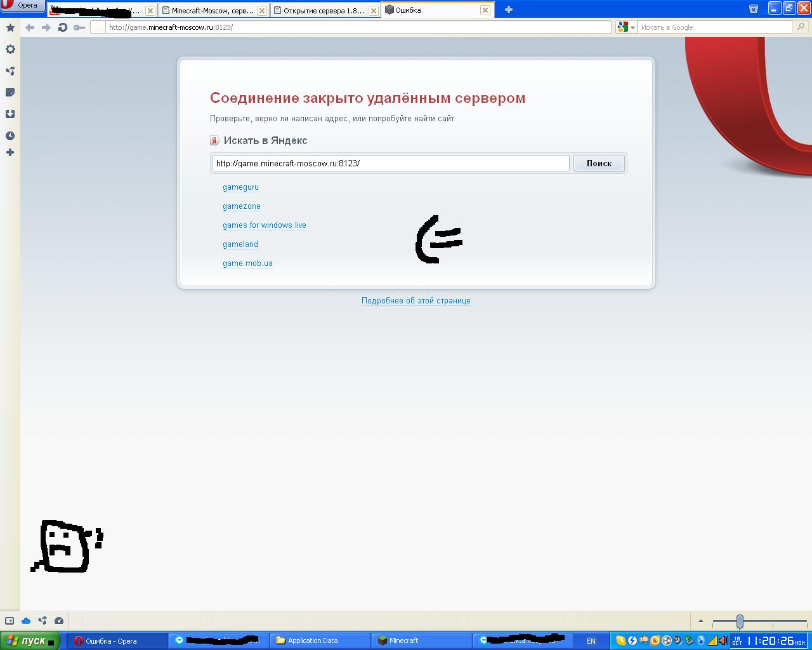This screenshot has height=650, width=812.
Task: Switch to the Minecraft-Moscow tab
Action: 212,10
